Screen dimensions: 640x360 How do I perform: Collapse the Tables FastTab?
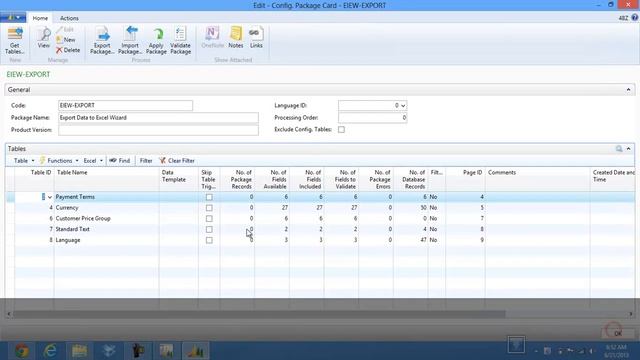pyautogui.click(x=628, y=149)
